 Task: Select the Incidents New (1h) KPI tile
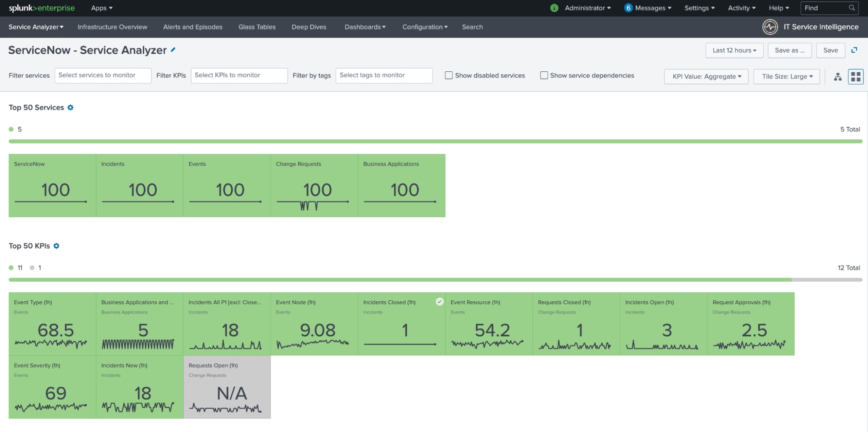[139, 387]
